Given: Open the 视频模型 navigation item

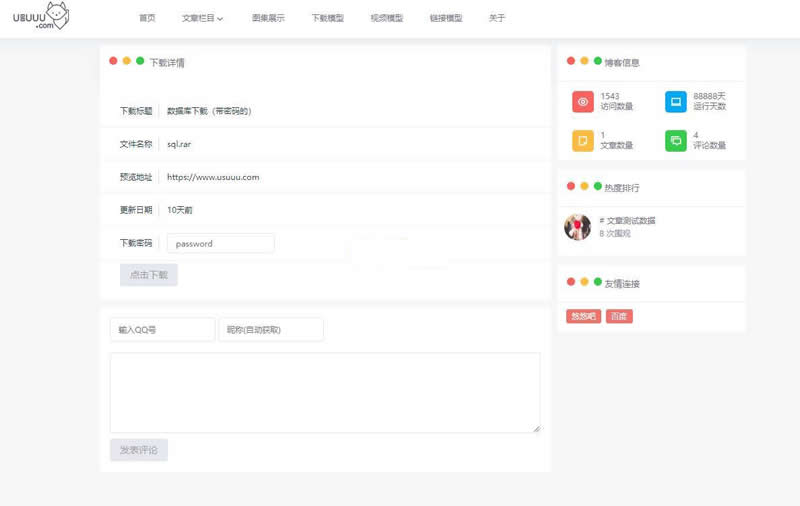Looking at the screenshot, I should pos(386,18).
